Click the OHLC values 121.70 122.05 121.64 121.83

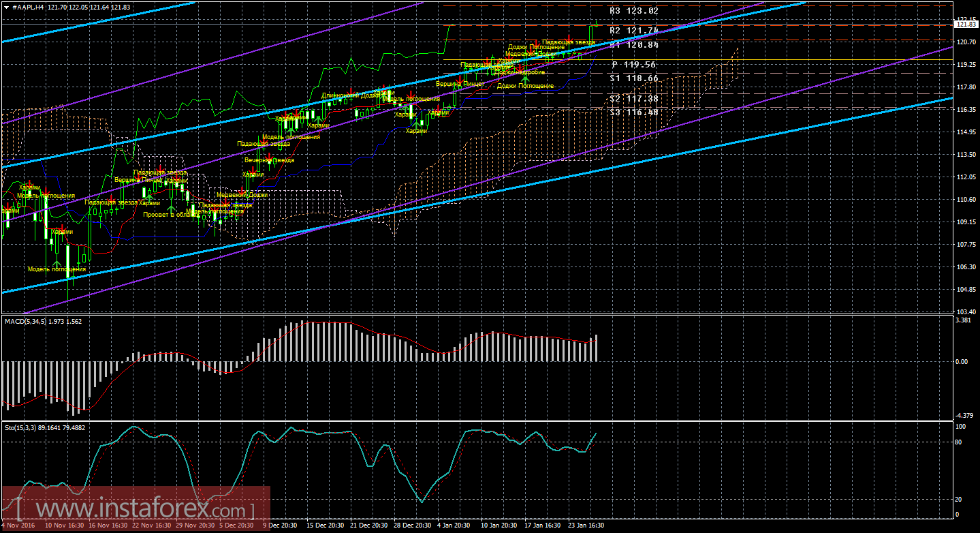(x=89, y=6)
